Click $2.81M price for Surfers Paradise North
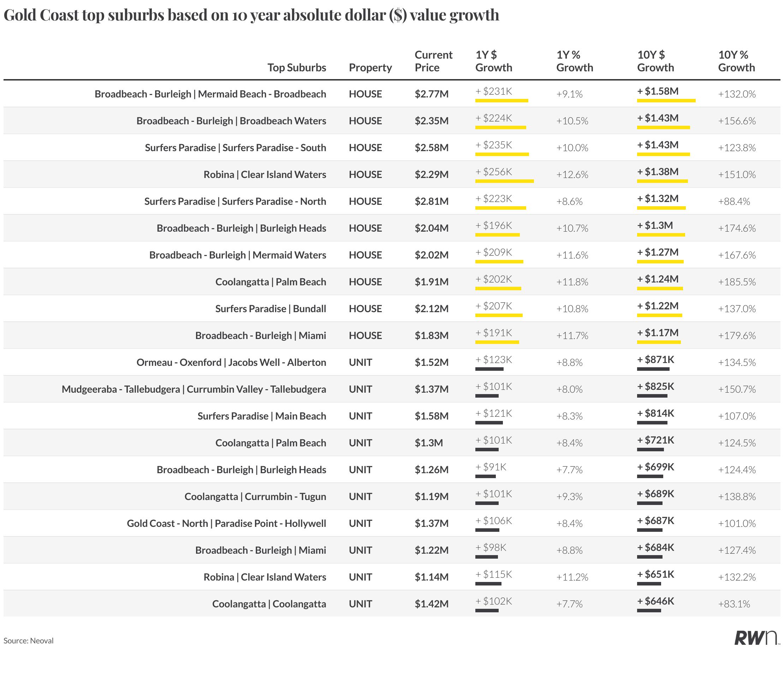784x678 pixels. (431, 201)
